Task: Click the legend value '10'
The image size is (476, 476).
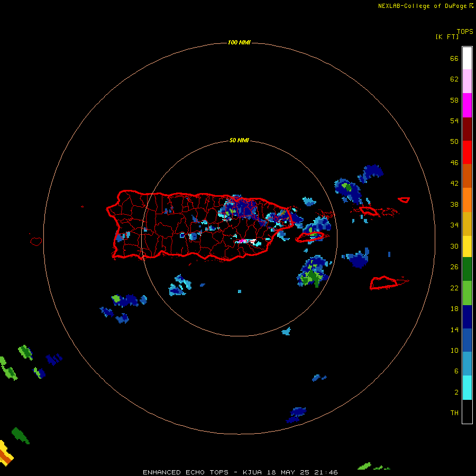Action: click(454, 351)
